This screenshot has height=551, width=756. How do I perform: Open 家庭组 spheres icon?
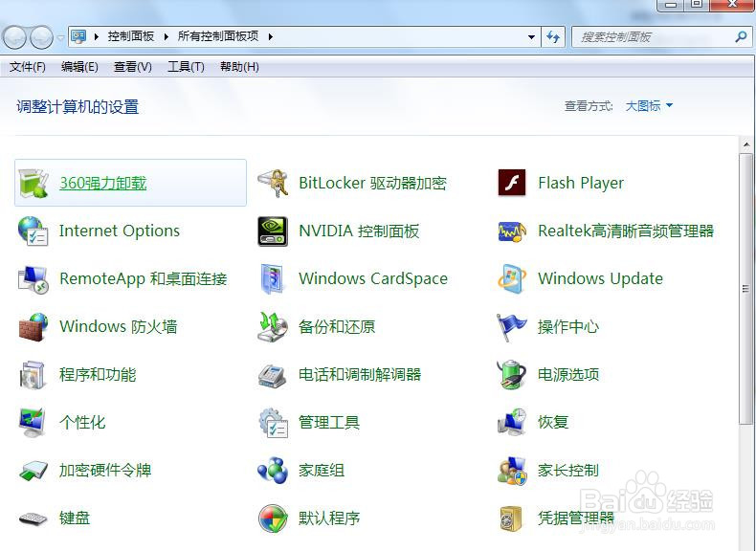(273, 471)
